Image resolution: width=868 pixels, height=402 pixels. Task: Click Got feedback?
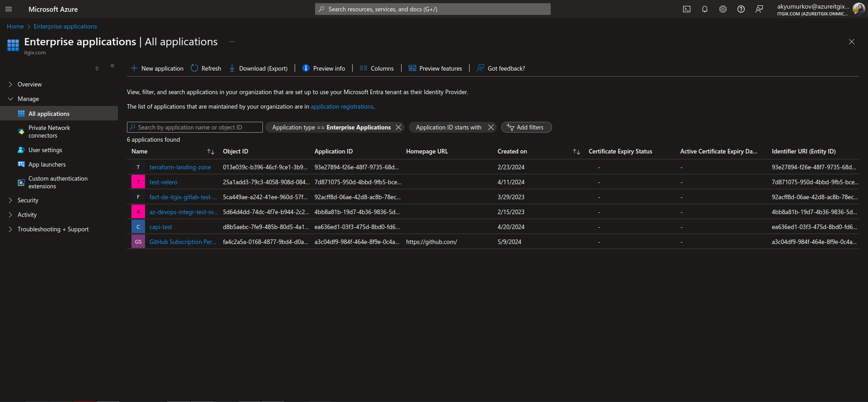tap(501, 68)
